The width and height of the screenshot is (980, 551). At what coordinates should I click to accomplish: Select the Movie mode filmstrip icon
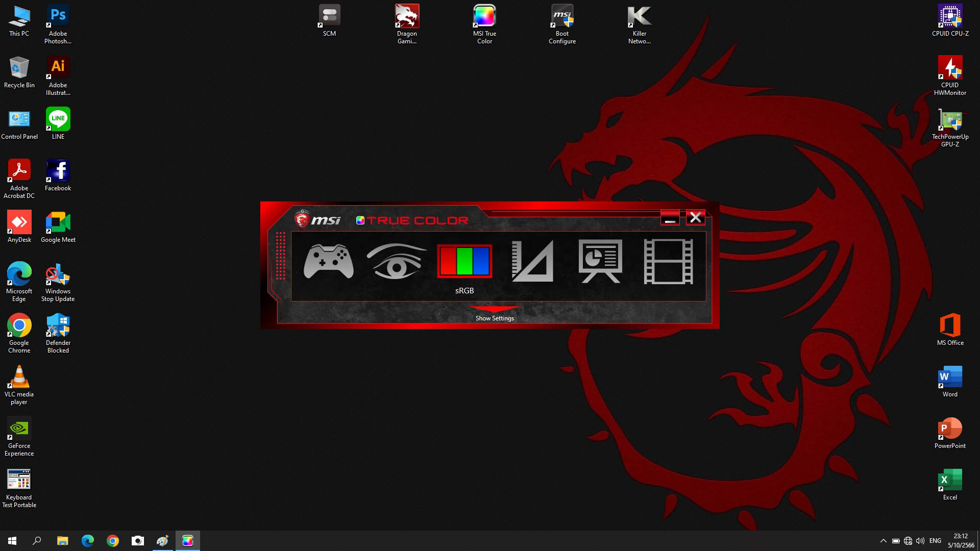coord(668,261)
